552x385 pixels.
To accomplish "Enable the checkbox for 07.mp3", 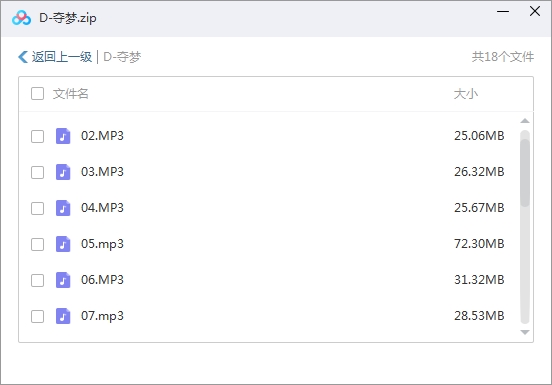I will click(x=37, y=316).
